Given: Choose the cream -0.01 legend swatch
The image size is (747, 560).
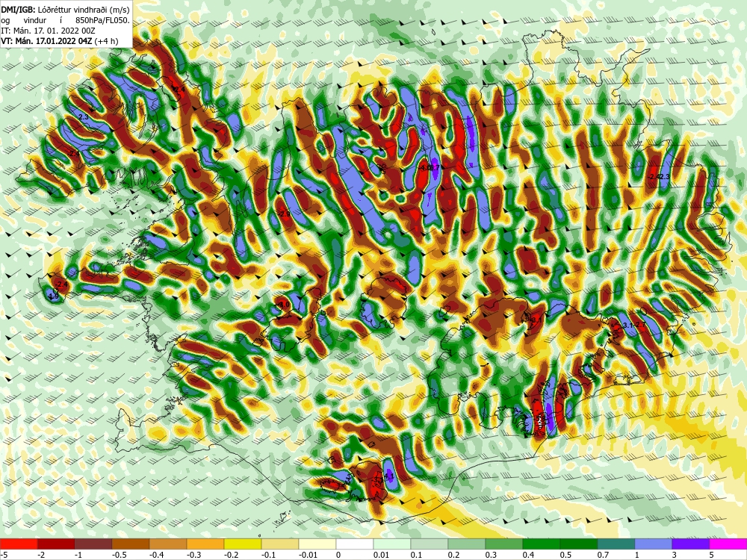Looking at the screenshot, I should 317,544.
